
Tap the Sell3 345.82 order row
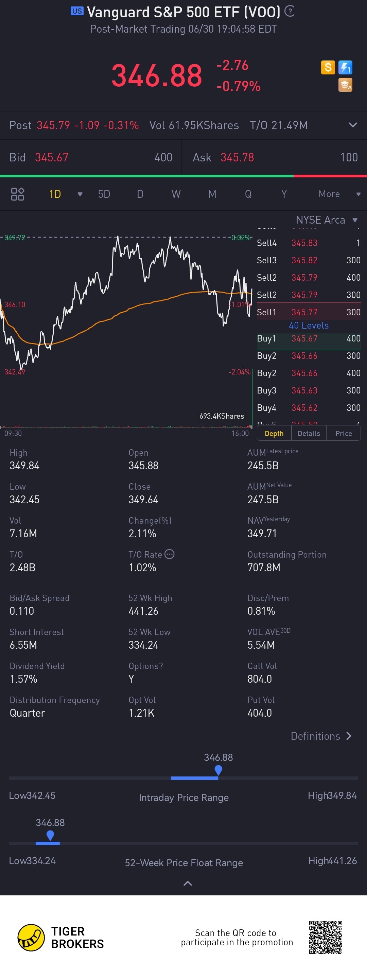[309, 260]
